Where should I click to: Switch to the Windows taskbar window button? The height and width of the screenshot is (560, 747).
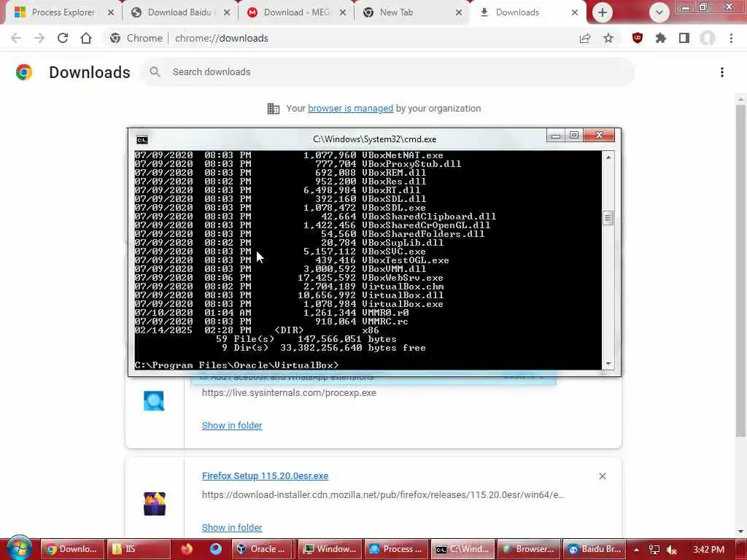[330, 549]
